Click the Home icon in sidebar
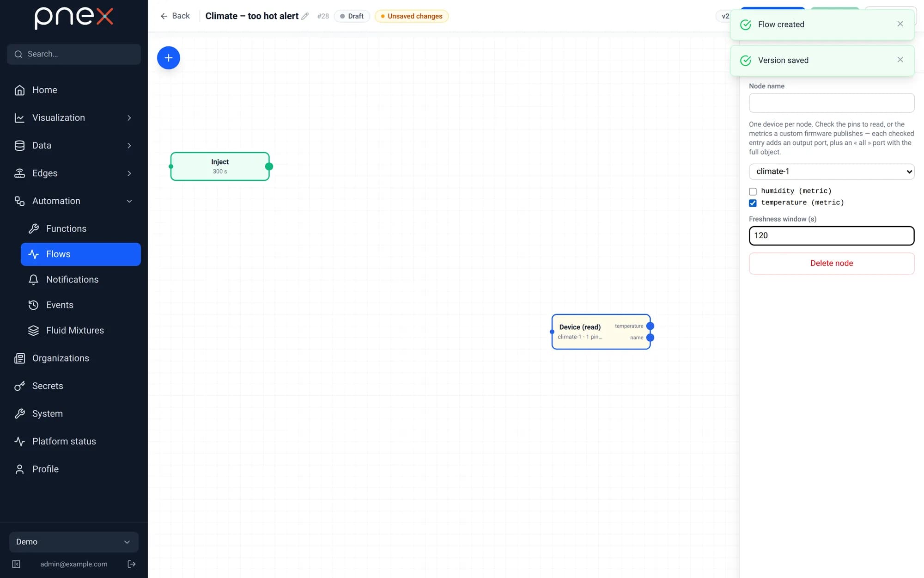924x578 pixels. point(19,90)
